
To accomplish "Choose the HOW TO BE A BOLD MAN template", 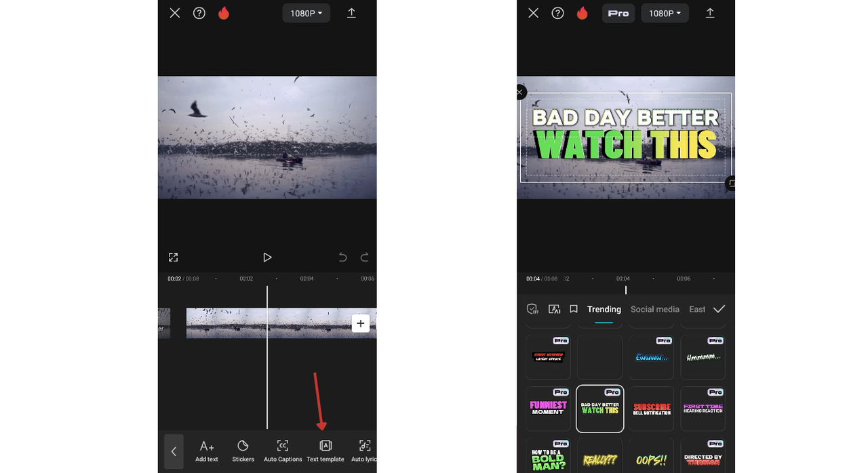I will pyautogui.click(x=549, y=455).
